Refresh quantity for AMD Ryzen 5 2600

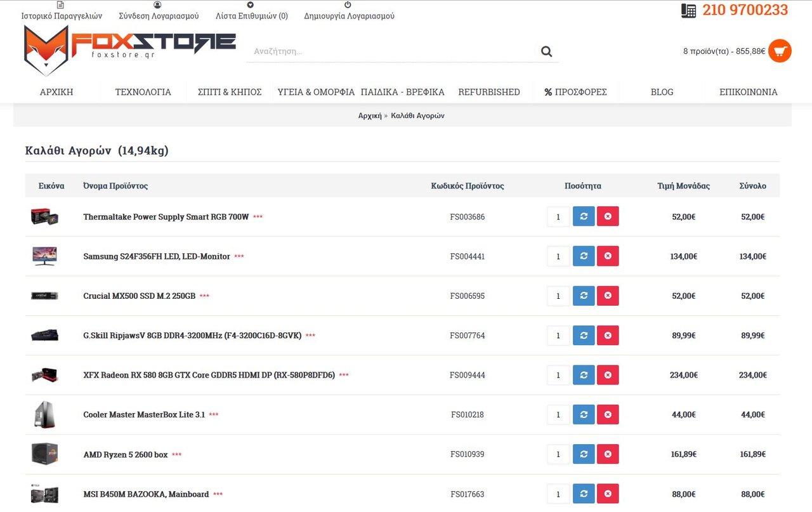584,454
